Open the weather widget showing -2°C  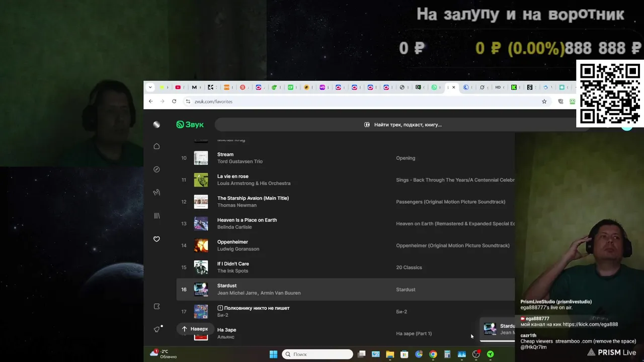(164, 354)
